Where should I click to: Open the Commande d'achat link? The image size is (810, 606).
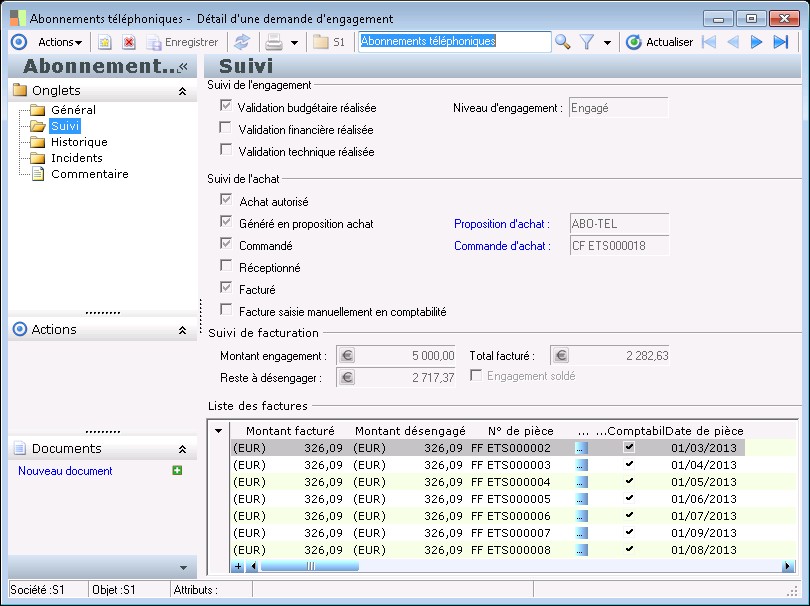[501, 246]
